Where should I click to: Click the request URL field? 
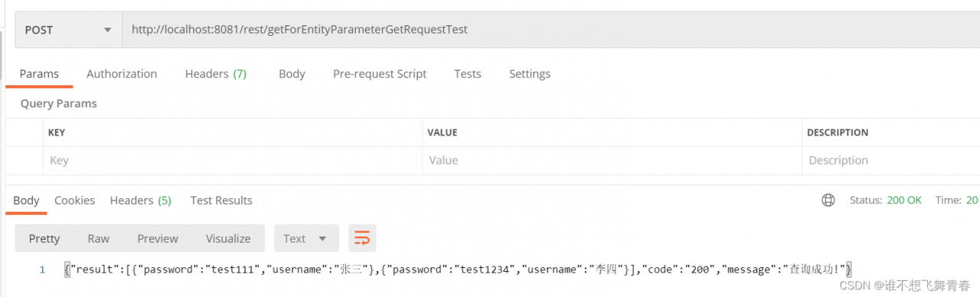click(x=550, y=30)
